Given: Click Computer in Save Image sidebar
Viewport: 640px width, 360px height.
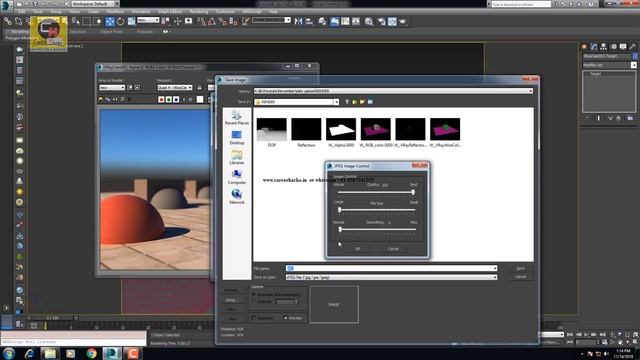Looking at the screenshot, I should [x=236, y=177].
